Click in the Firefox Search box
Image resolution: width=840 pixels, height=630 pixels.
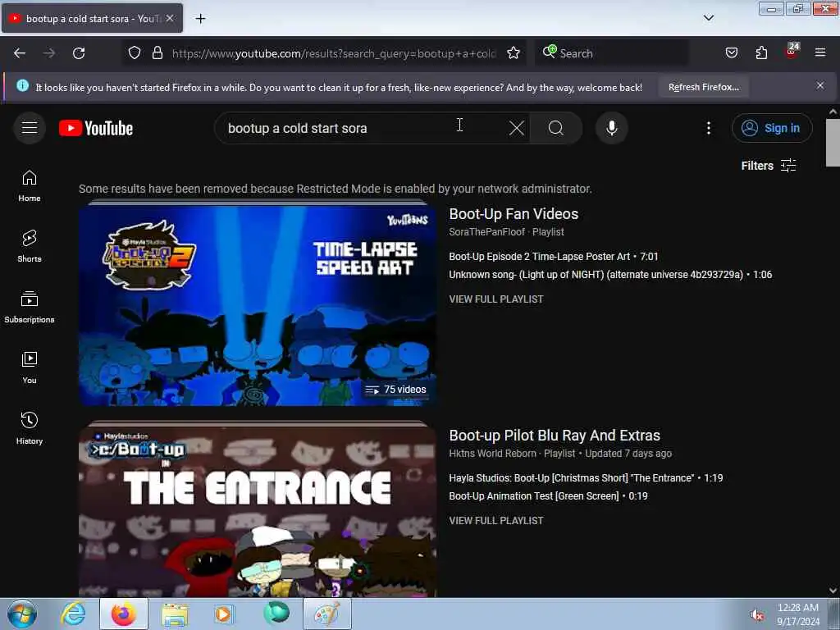pyautogui.click(x=610, y=53)
